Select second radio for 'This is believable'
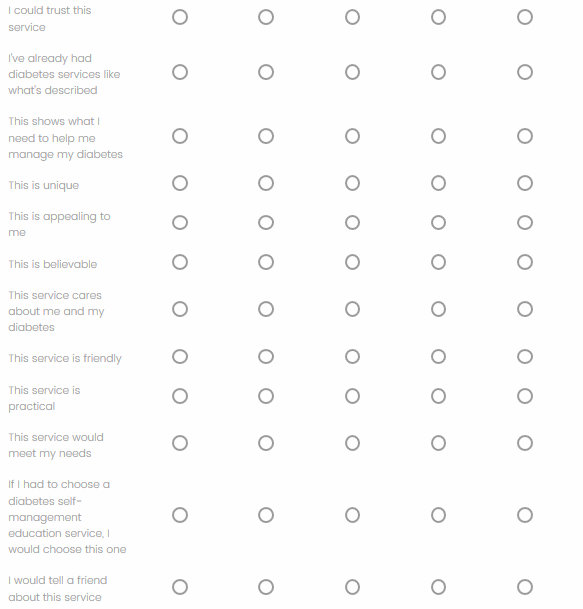 (x=266, y=262)
